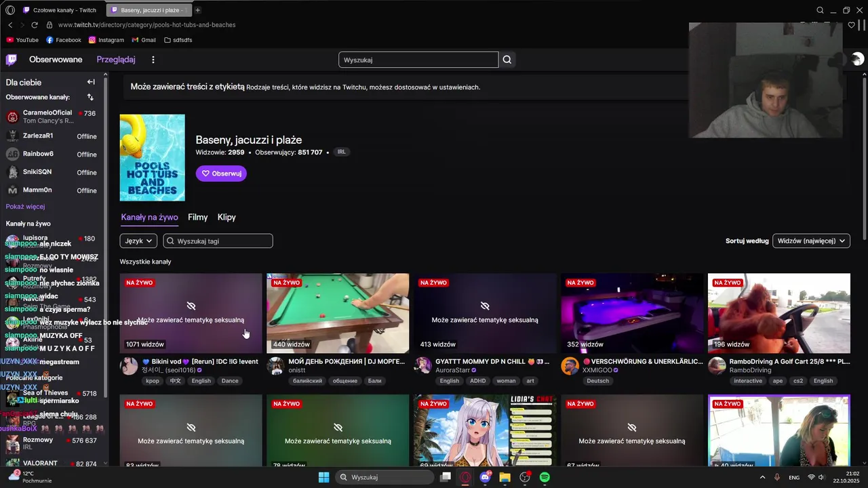The width and height of the screenshot is (868, 488).
Task: Click the purple Obserwuj follow button
Action: tap(221, 174)
